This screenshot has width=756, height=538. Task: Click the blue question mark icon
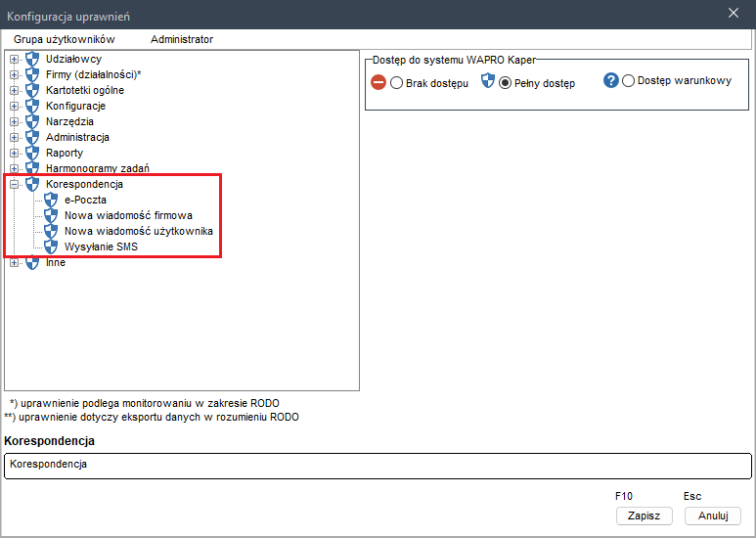click(x=611, y=81)
